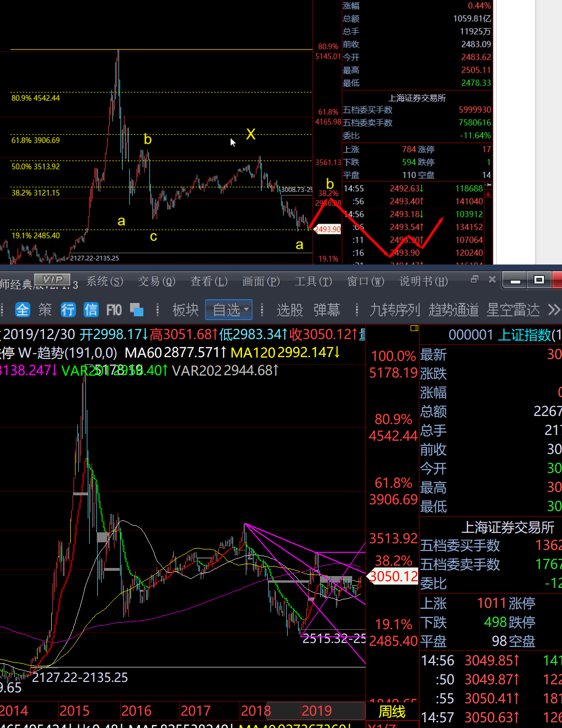Image resolution: width=562 pixels, height=728 pixels.
Task: Expand toolbar overflow double-arrow
Action: (x=554, y=310)
